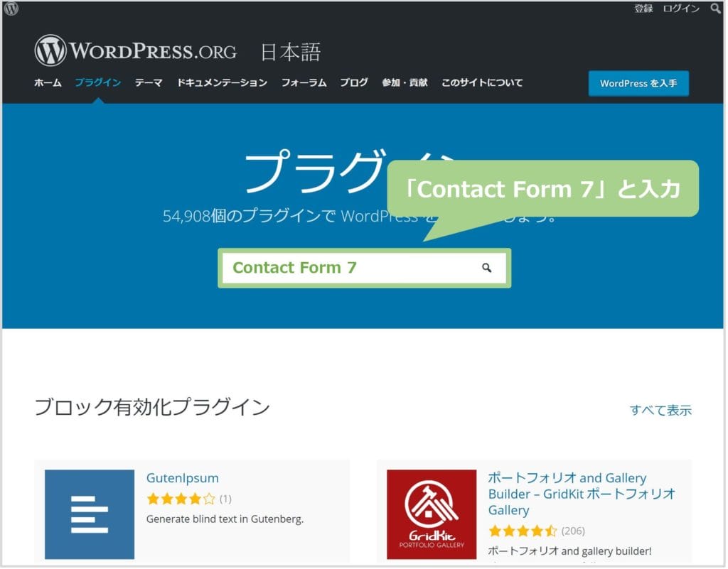
Task: Open the GutenIpsum plugin title link
Action: 183,479
